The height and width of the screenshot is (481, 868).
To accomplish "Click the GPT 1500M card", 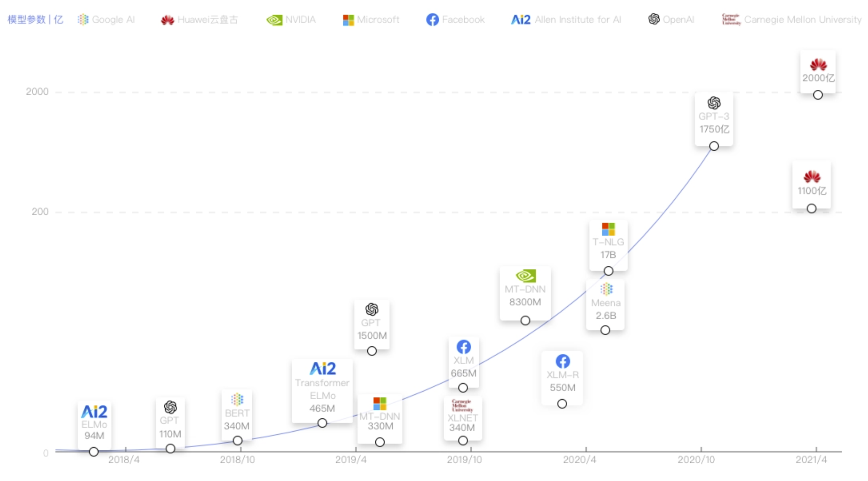I will (x=372, y=325).
